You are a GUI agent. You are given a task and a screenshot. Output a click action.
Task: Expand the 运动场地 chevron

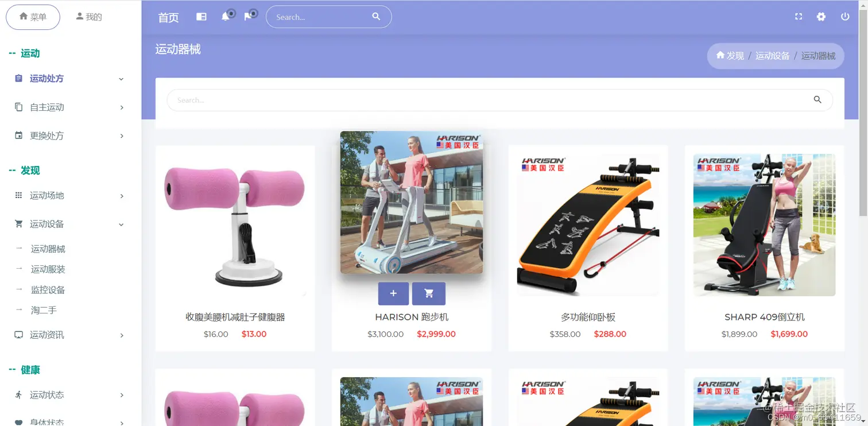pos(122,196)
